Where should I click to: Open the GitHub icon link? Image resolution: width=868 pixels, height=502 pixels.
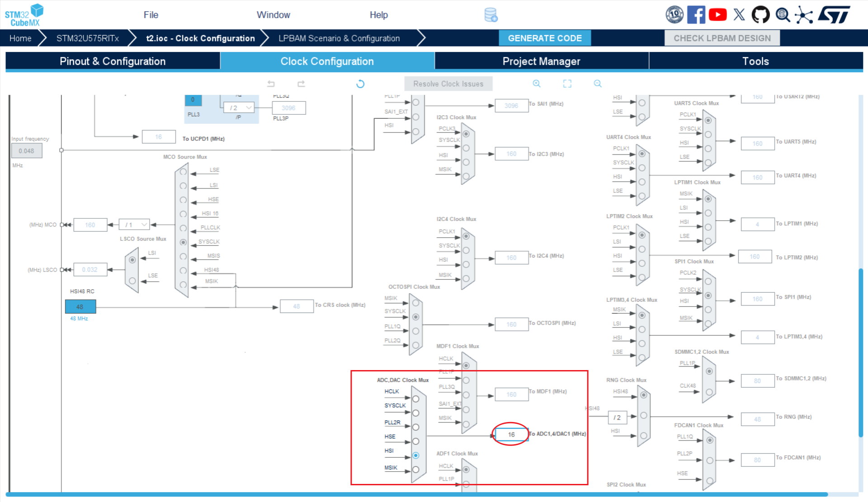pos(760,14)
